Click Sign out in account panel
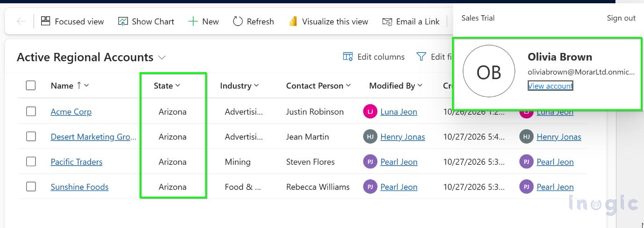Image resolution: width=644 pixels, height=228 pixels. (x=621, y=18)
